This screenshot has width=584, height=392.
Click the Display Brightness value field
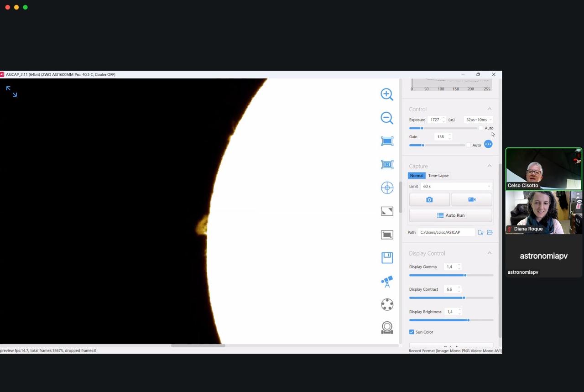451,312
